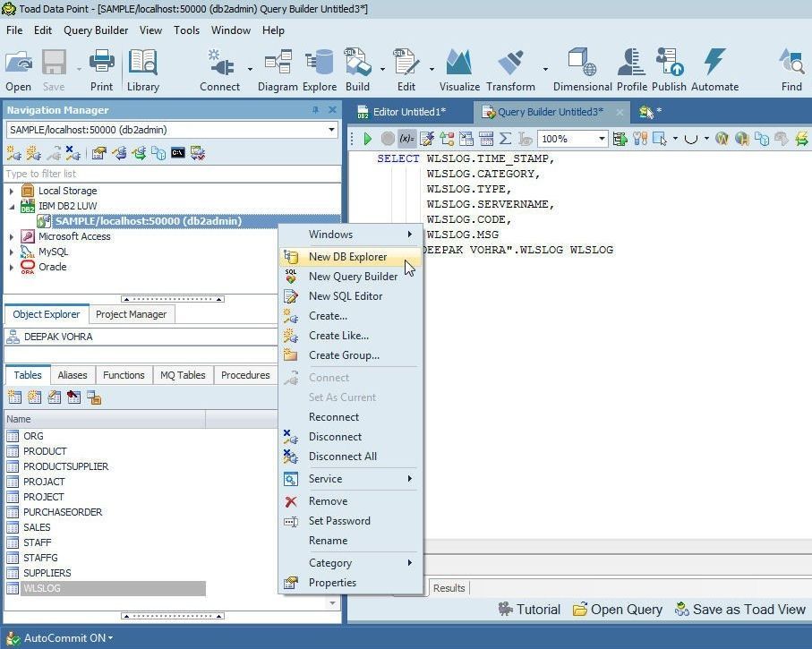Click the Type to filter list field

(x=173, y=174)
